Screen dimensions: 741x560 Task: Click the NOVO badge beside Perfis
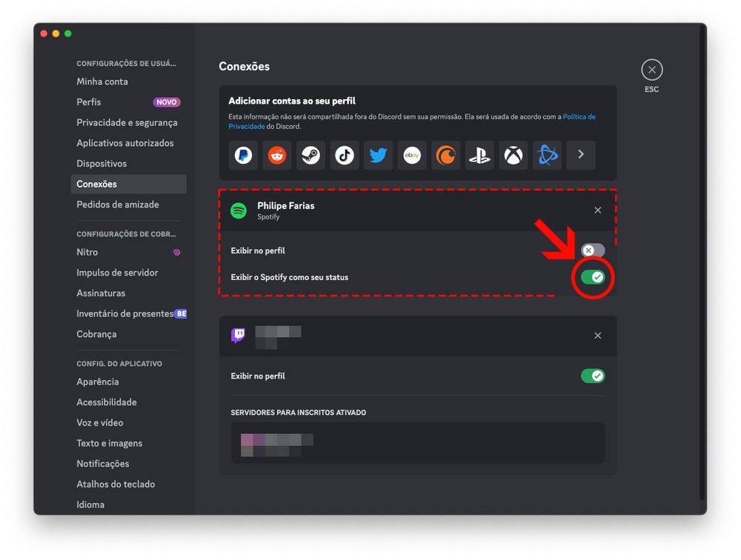click(166, 102)
